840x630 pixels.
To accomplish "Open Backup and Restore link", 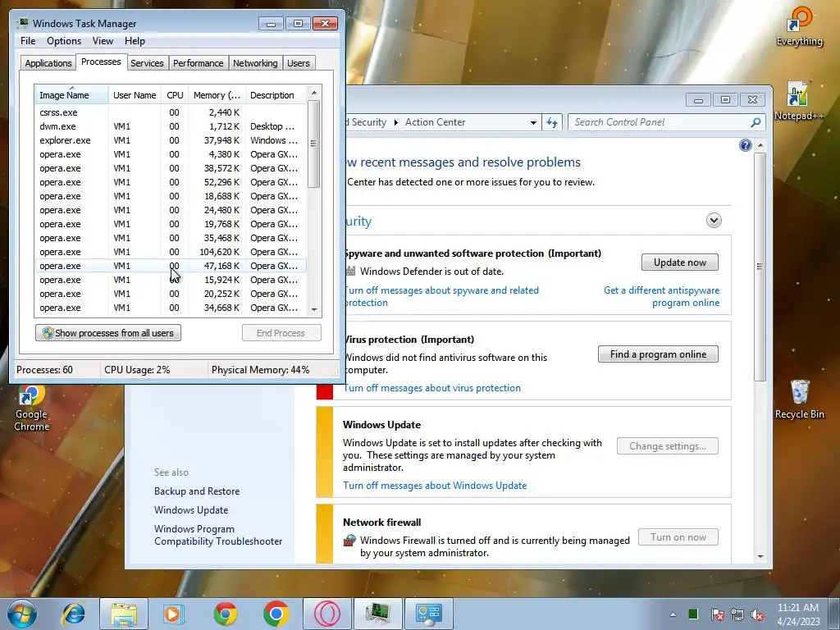I will point(197,491).
